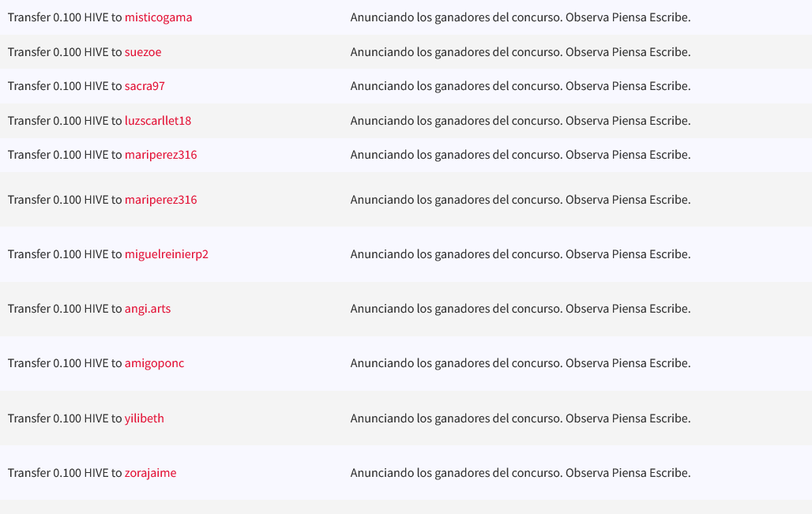
Task: Open the misticogama account link
Action: pyautogui.click(x=158, y=17)
